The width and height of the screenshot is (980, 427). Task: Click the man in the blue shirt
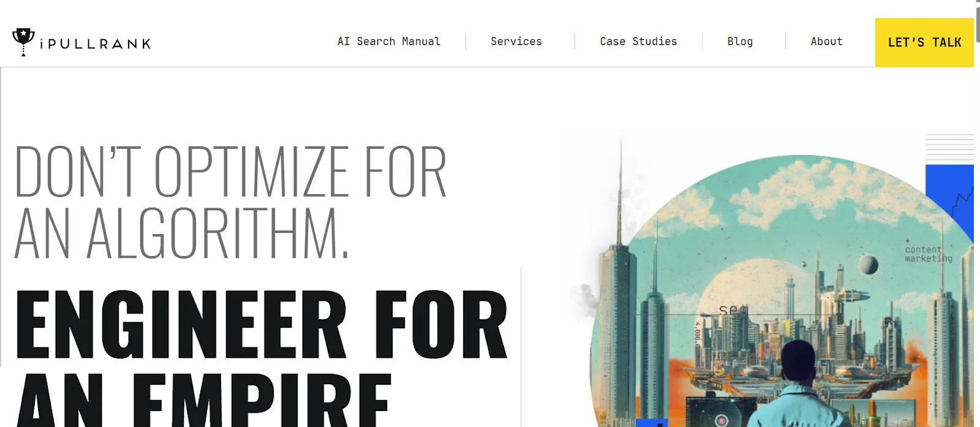(798, 385)
